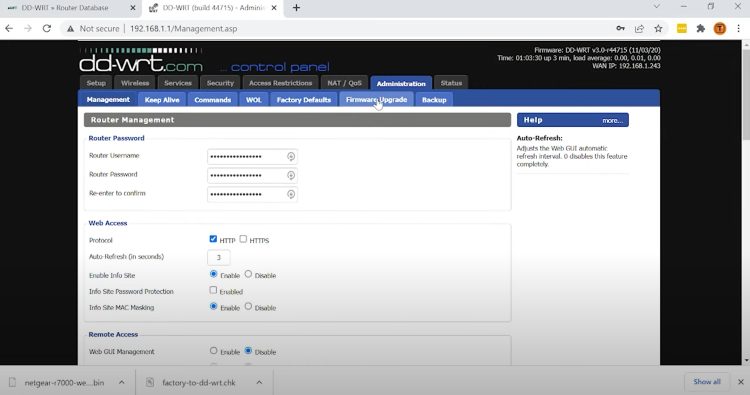The image size is (750, 395).
Task: Click the tab search chevron in title bar
Action: (x=657, y=7)
